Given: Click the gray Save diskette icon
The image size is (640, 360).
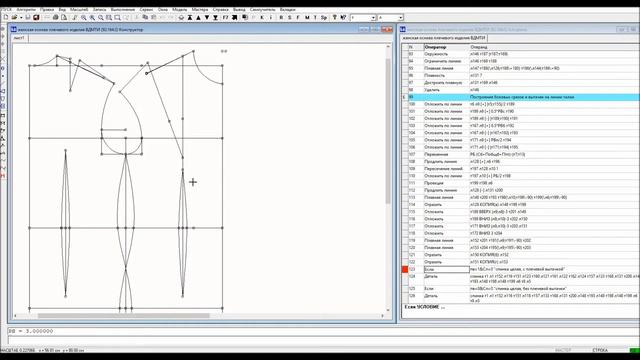Looking at the screenshot, I should [28, 18].
